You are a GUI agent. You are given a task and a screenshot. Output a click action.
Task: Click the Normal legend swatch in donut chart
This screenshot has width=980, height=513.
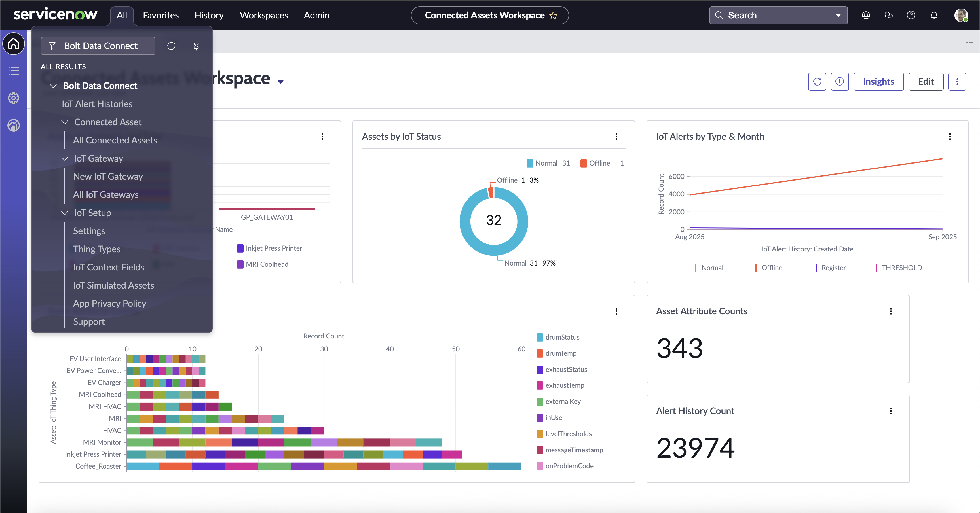pyautogui.click(x=530, y=163)
